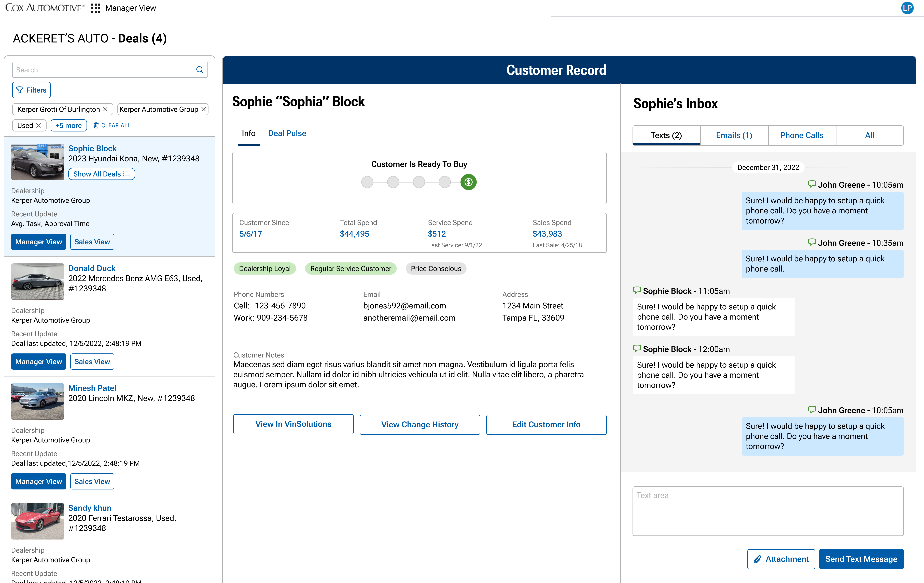Click Donald Duck's Mercedes thumbnail
The image size is (924, 583).
coord(38,281)
